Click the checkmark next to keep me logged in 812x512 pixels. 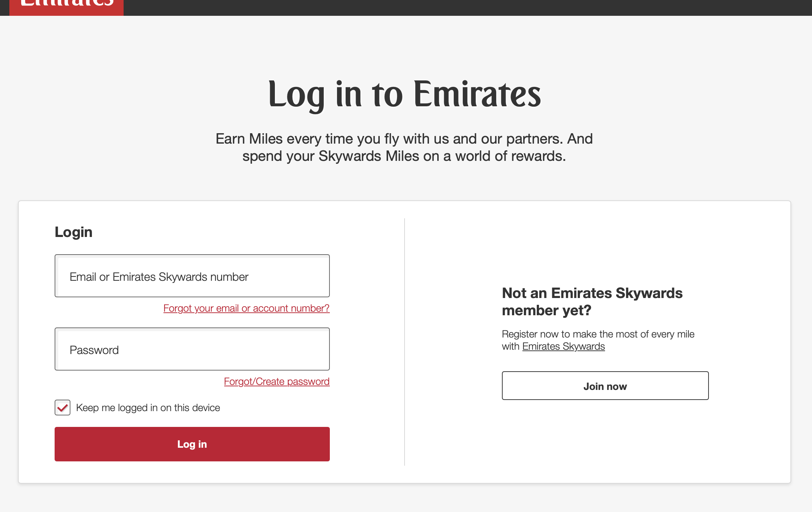pos(62,408)
